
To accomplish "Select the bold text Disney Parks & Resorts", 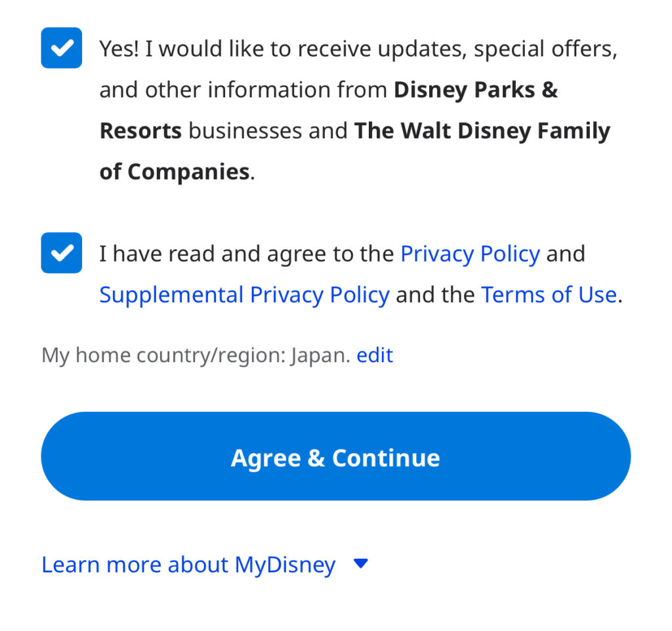I will (476, 90).
